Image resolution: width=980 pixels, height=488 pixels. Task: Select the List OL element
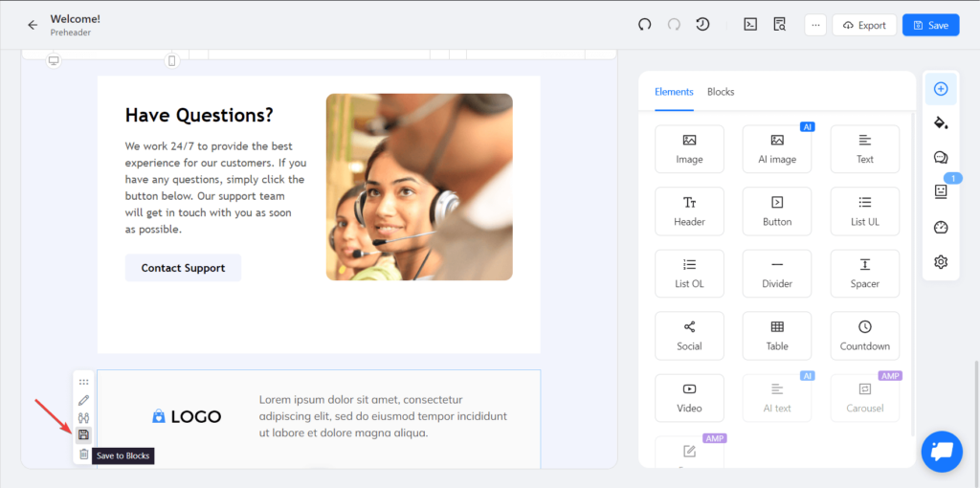click(689, 274)
